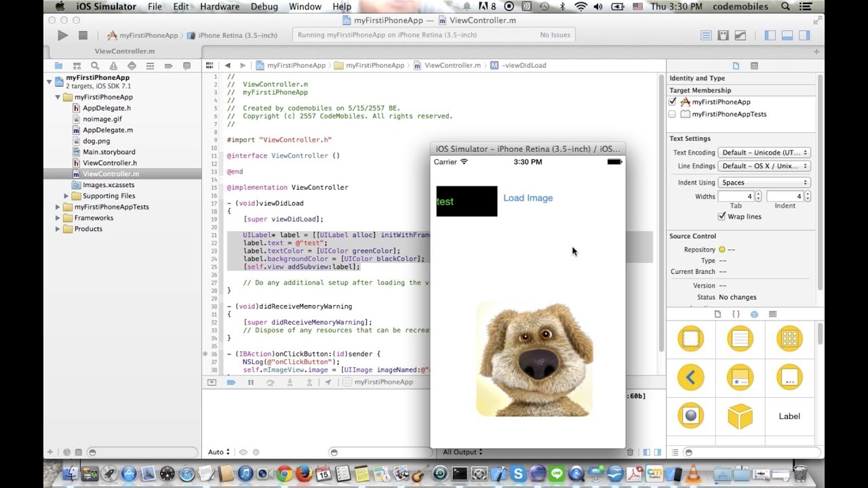Show the Code Snippet library

tap(736, 314)
